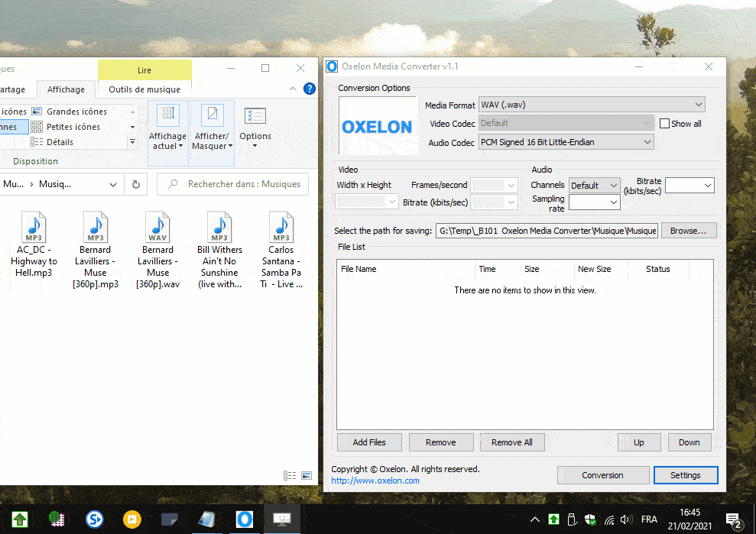This screenshot has width=756, height=534.
Task: Open the Sampling rate dropdown
Action: coord(594,202)
